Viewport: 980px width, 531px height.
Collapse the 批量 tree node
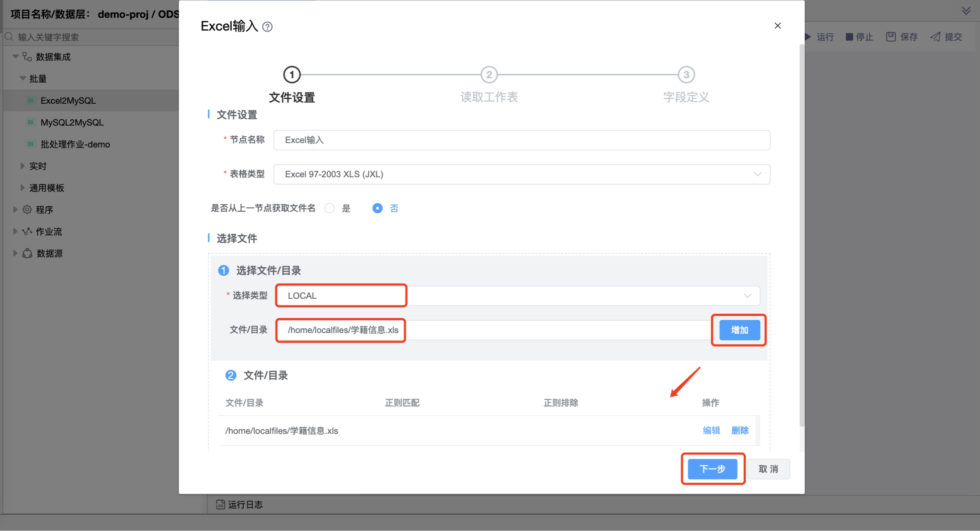[23, 78]
